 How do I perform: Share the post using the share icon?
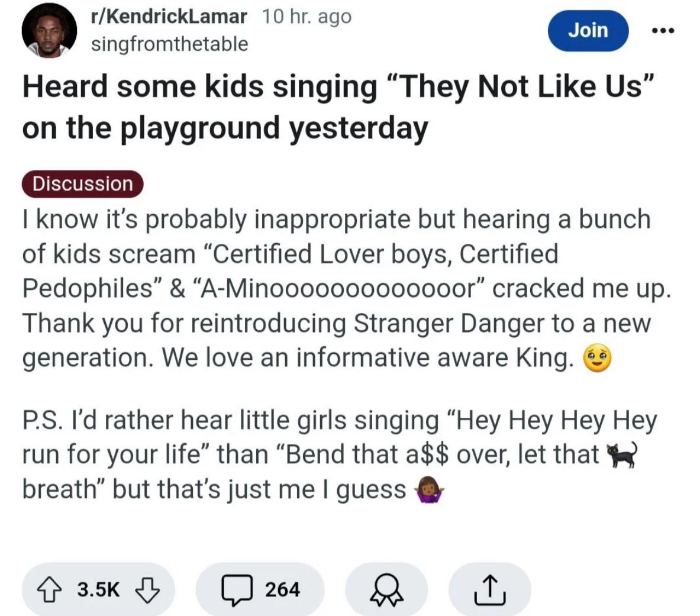(x=490, y=590)
